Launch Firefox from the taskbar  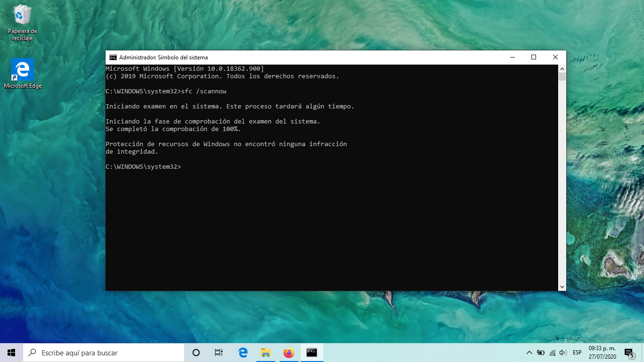[x=289, y=353]
